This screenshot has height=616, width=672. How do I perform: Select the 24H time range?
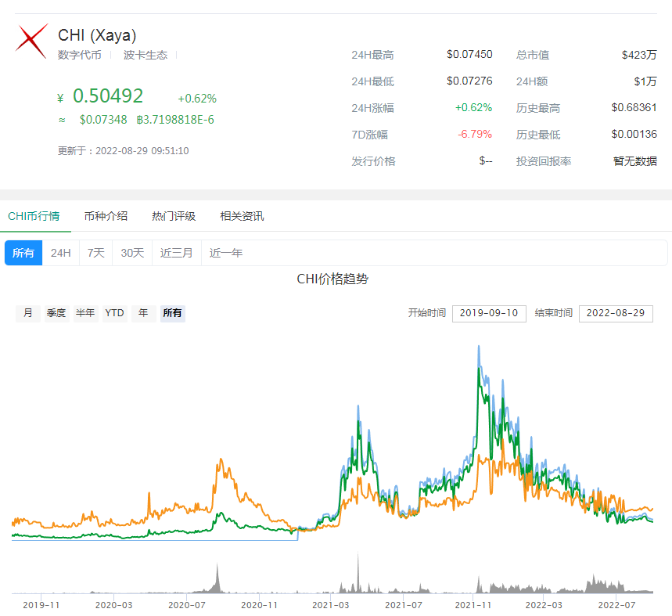point(60,252)
